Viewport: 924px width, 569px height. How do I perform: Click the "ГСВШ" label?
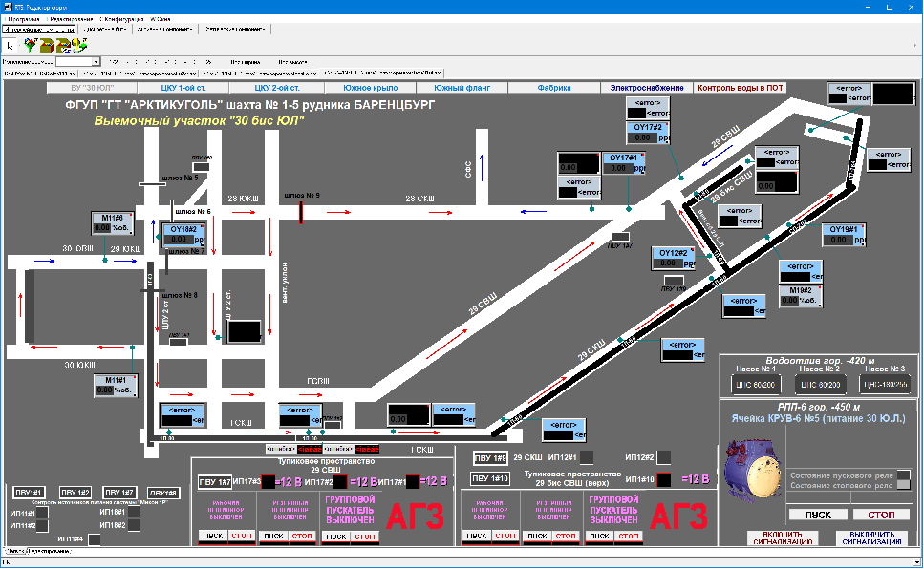pyautogui.click(x=318, y=381)
